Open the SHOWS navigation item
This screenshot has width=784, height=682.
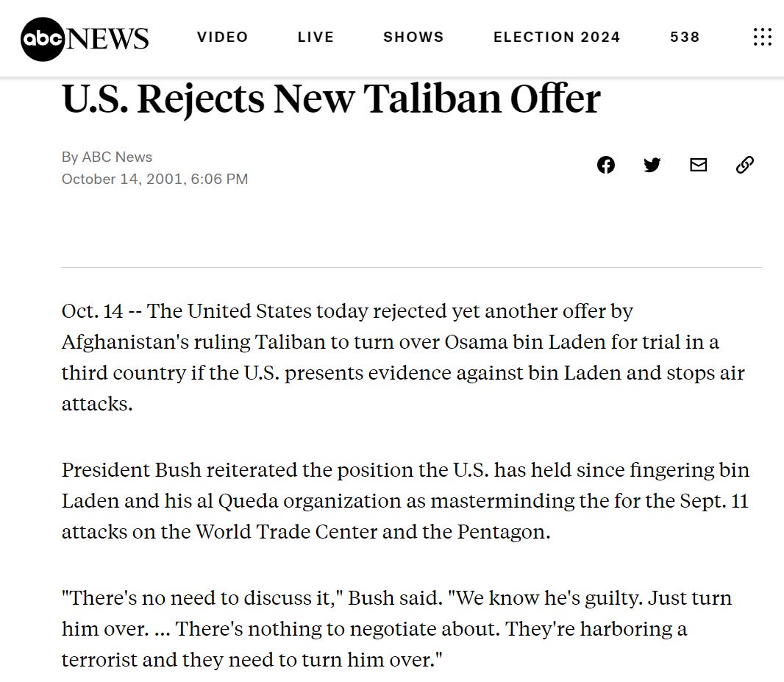coord(413,37)
